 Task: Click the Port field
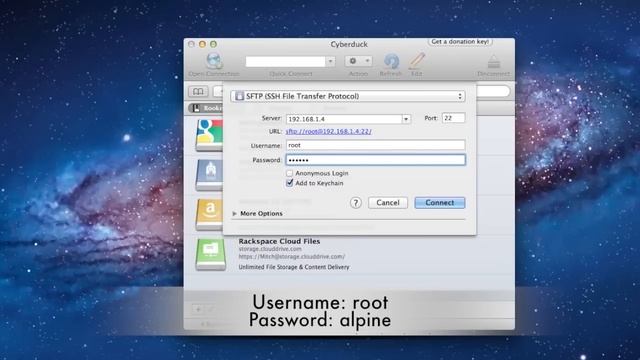(x=453, y=118)
